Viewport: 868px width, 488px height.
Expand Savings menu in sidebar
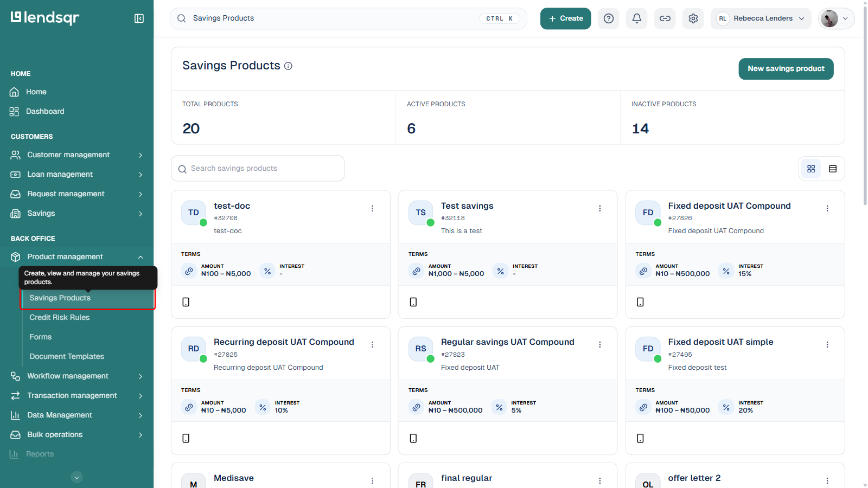(x=76, y=214)
